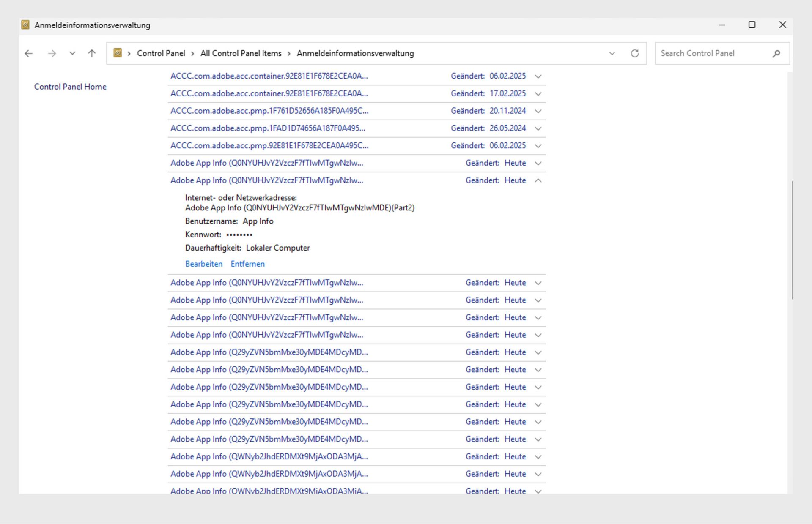Viewport: 812px width, 524px height.
Task: Click the title bar vault icon
Action: pyautogui.click(x=25, y=25)
